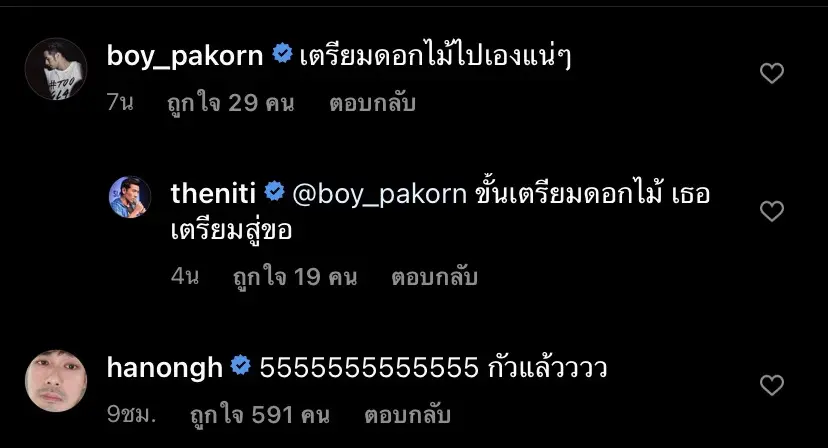Like theniti's reply with the heart icon
This screenshot has width=828, height=448.
pyautogui.click(x=771, y=211)
